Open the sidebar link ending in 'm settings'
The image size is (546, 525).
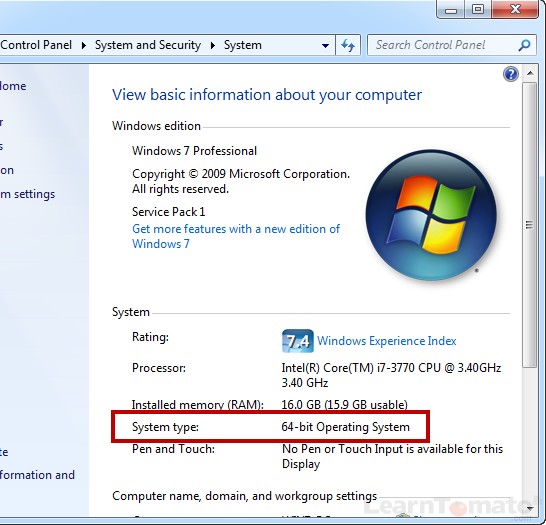(28, 194)
